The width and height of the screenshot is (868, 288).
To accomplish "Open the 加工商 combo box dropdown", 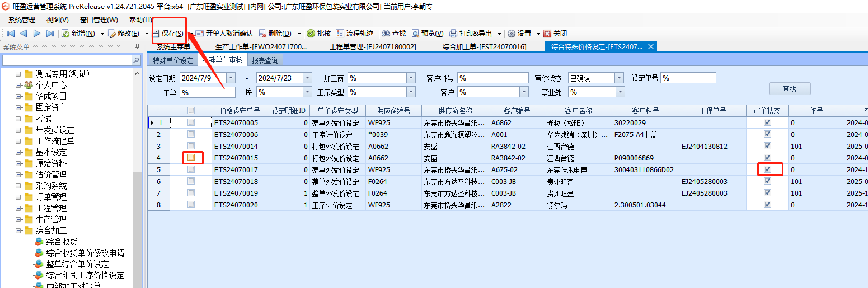I will coord(411,78).
